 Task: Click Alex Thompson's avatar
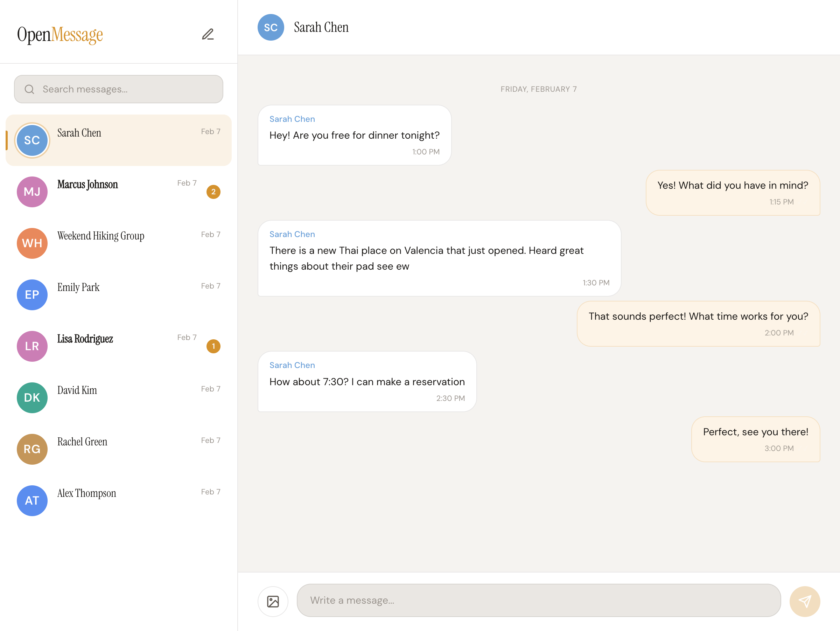click(32, 501)
